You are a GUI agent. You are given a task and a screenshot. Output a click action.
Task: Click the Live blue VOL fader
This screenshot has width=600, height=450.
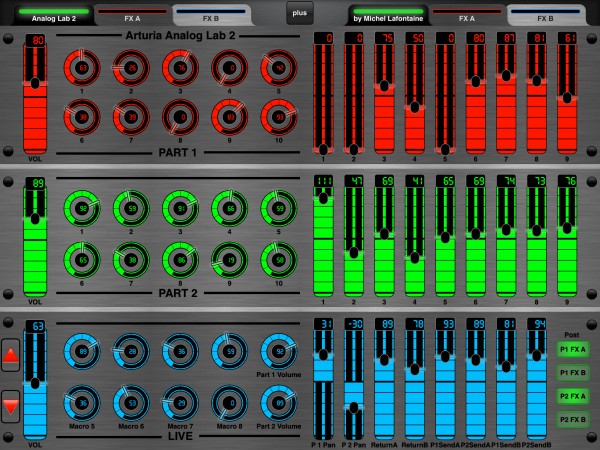pyautogui.click(x=35, y=385)
